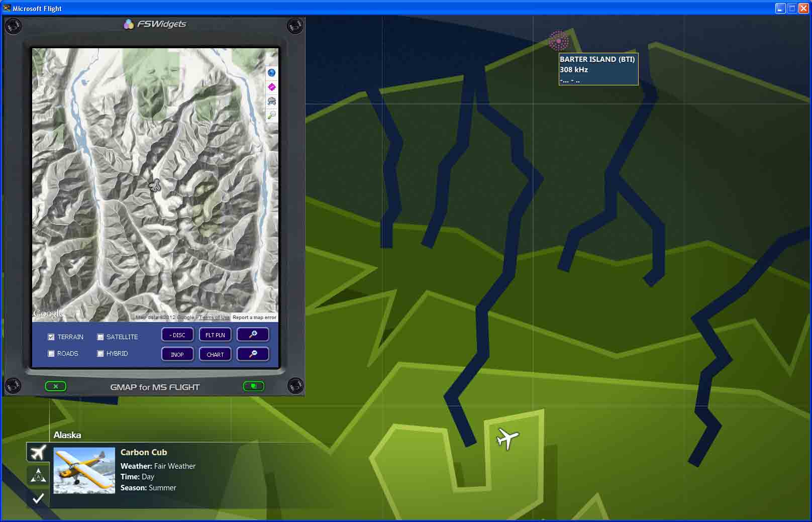Click Report a map error link
The image size is (812, 522).
254,318
